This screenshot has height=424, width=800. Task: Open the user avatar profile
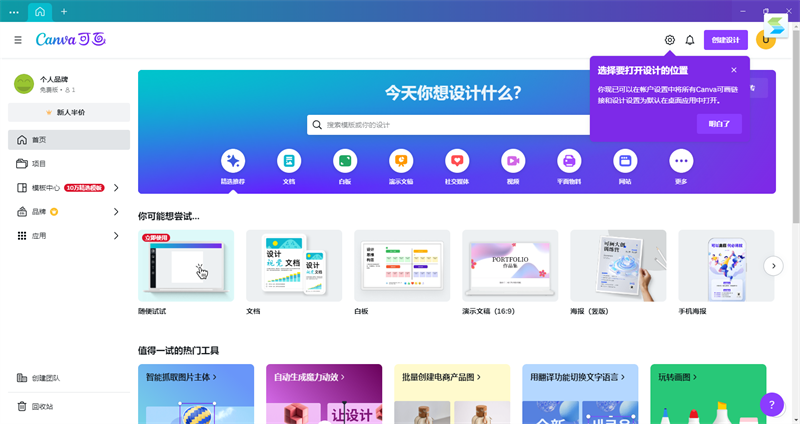(x=765, y=40)
